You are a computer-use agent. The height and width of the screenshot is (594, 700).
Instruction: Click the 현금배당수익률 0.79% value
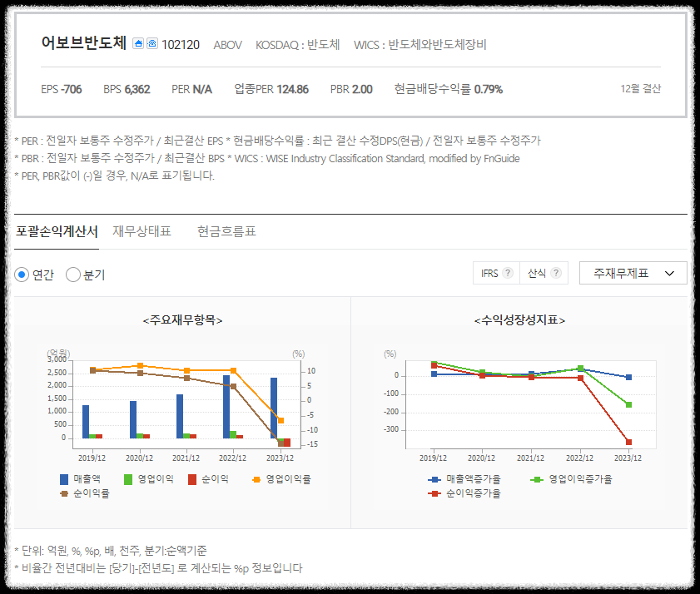point(449,89)
